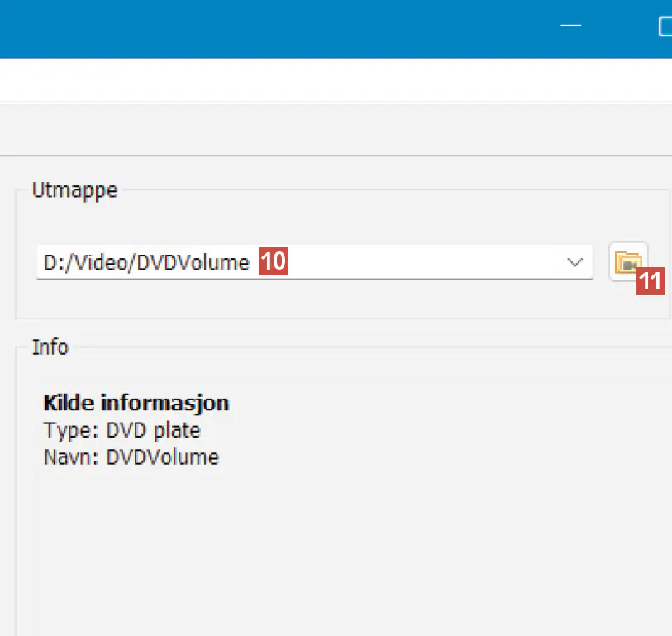Click the Info group label
Screen dimensions: 672x636
click(50, 347)
